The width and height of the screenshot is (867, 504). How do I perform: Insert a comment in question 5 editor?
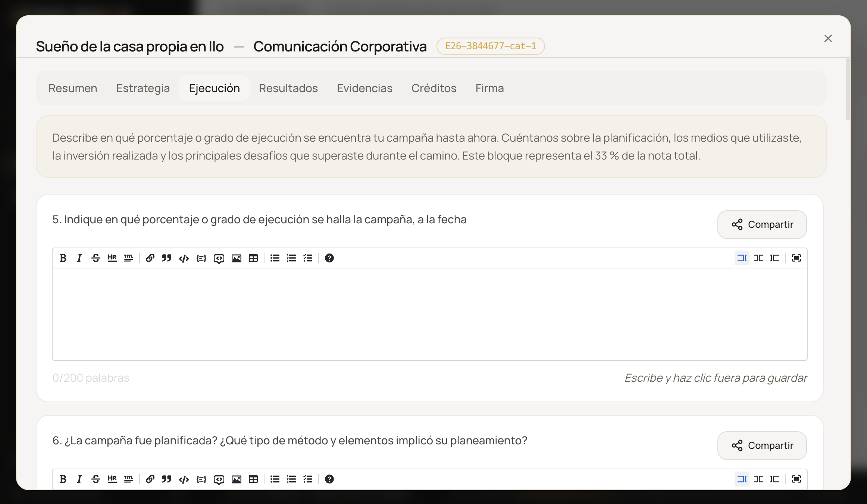click(219, 258)
